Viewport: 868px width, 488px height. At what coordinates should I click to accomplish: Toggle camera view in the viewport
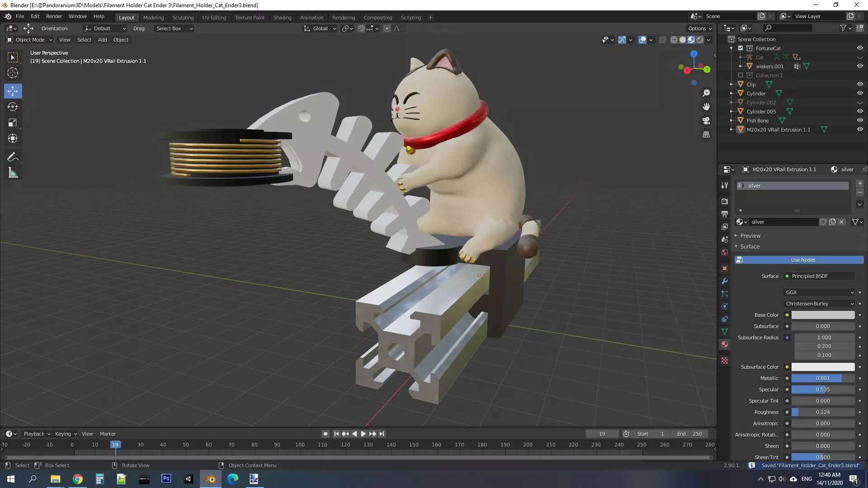(706, 121)
